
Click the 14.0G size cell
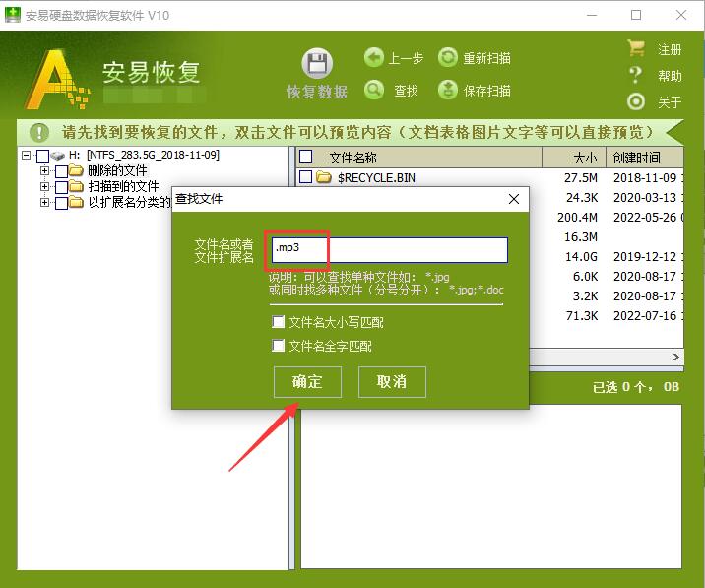pyautogui.click(x=581, y=256)
